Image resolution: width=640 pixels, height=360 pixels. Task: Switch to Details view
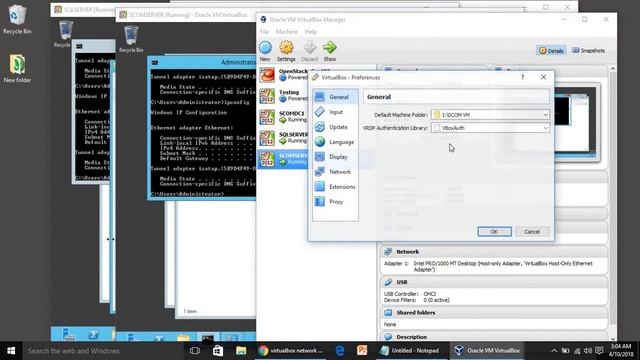tap(551, 51)
